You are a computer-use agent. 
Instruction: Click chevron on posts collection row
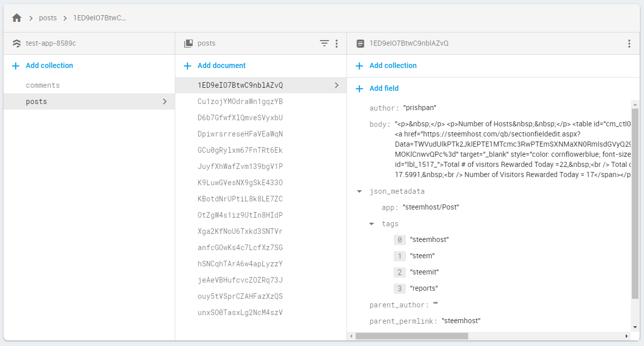coord(165,101)
